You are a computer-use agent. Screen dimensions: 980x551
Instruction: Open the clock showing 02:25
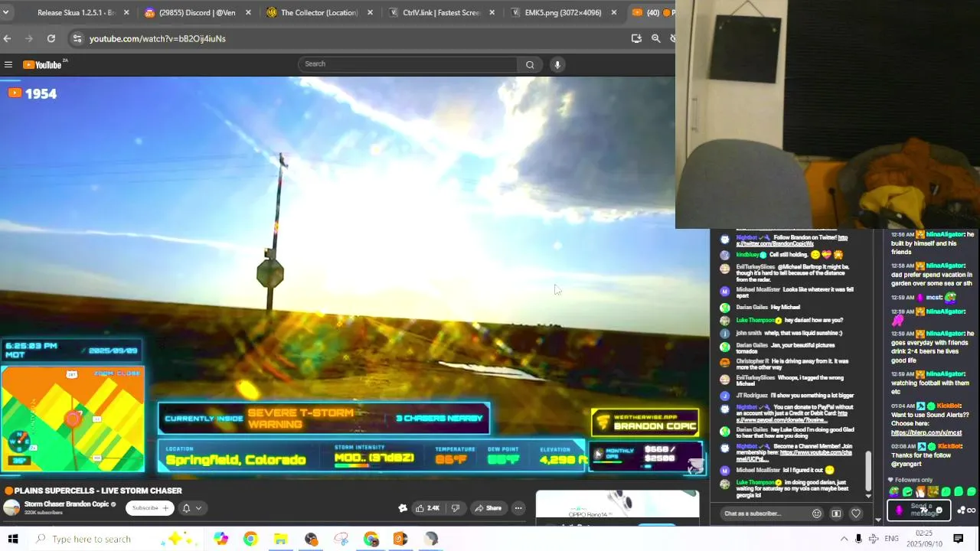[924, 539]
